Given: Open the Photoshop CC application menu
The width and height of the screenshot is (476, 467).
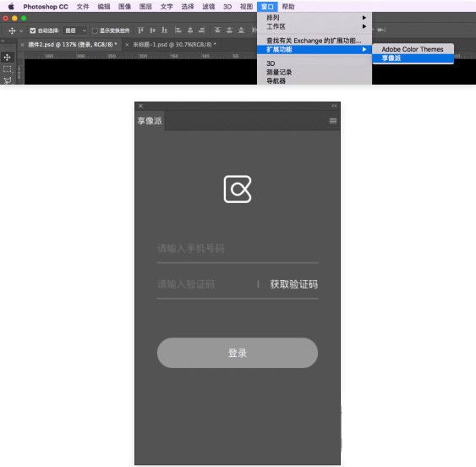Looking at the screenshot, I should [46, 7].
